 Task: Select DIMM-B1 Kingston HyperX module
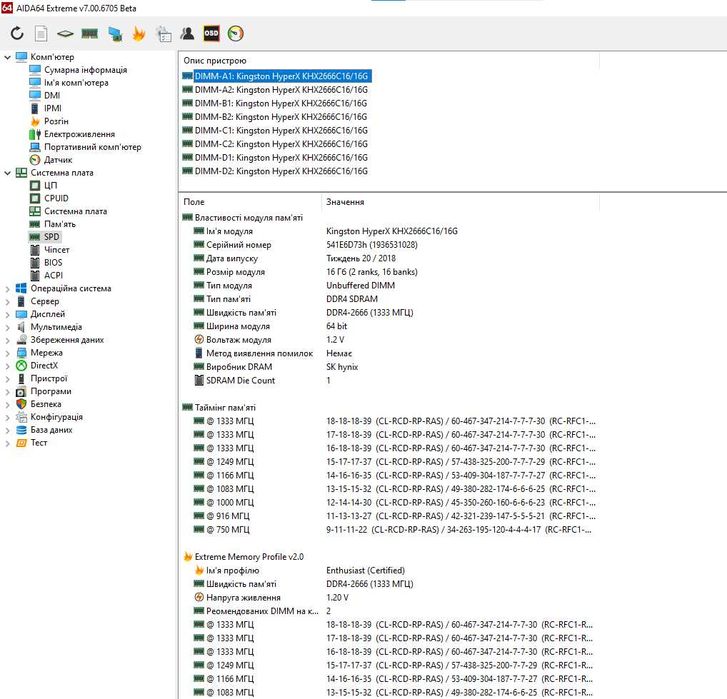point(281,103)
